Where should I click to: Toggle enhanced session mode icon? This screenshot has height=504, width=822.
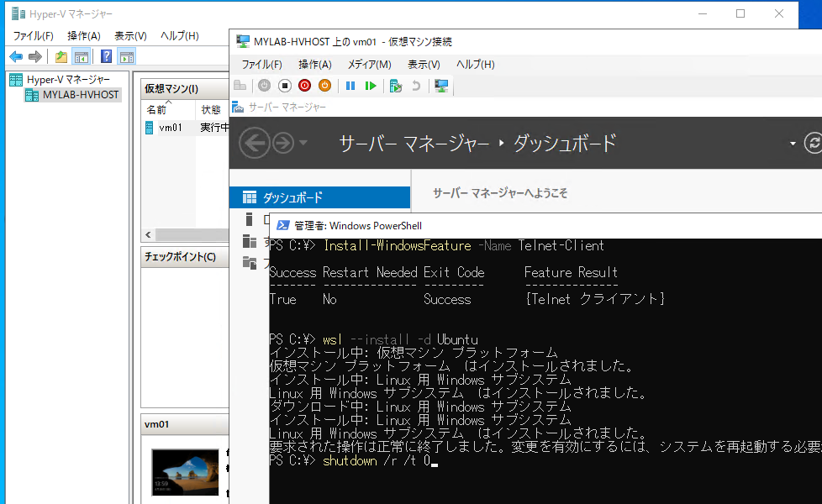441,85
